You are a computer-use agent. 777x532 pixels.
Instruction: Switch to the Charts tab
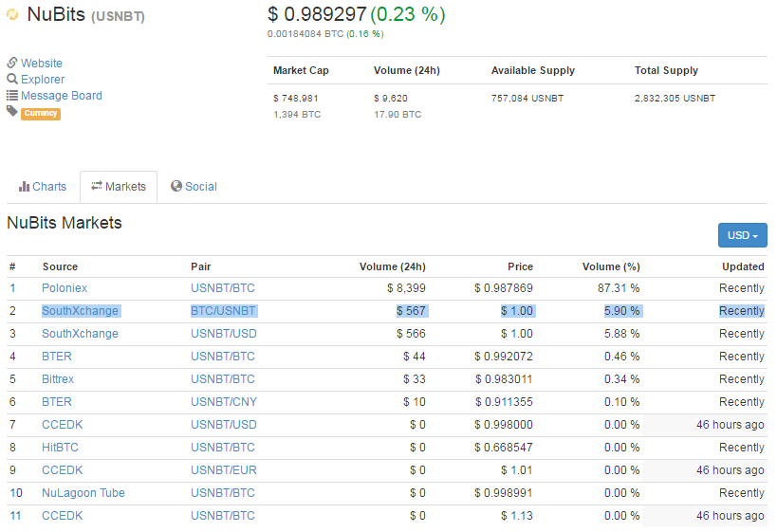(x=43, y=186)
